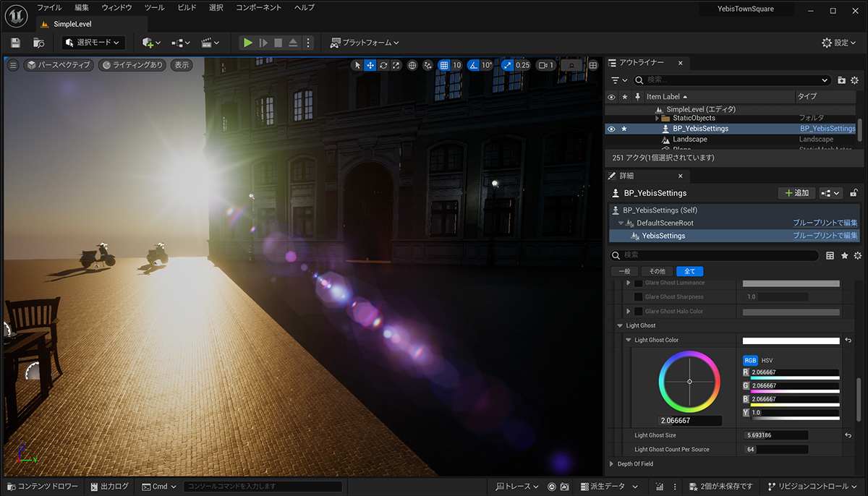Open the 出力ログ button
Screen dimensions: 868x496
coord(109,487)
